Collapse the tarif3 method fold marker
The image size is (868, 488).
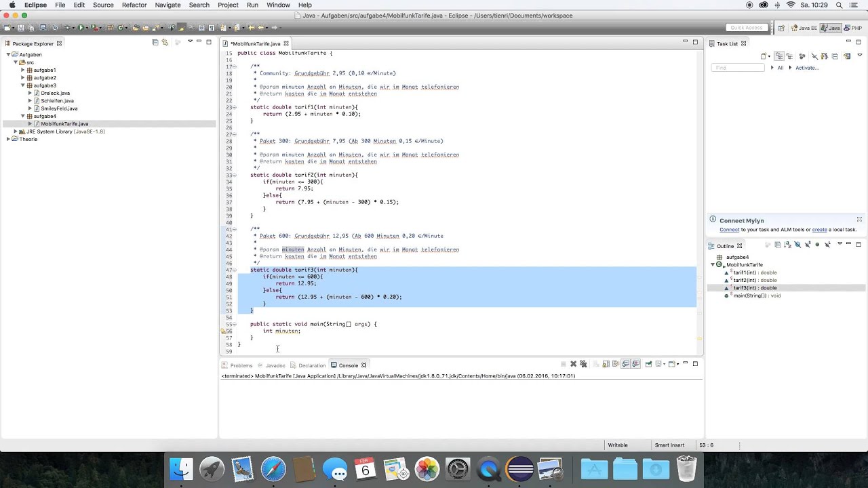point(234,270)
